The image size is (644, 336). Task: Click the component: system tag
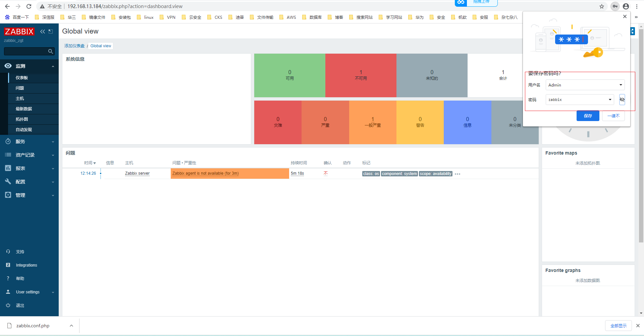click(x=399, y=174)
